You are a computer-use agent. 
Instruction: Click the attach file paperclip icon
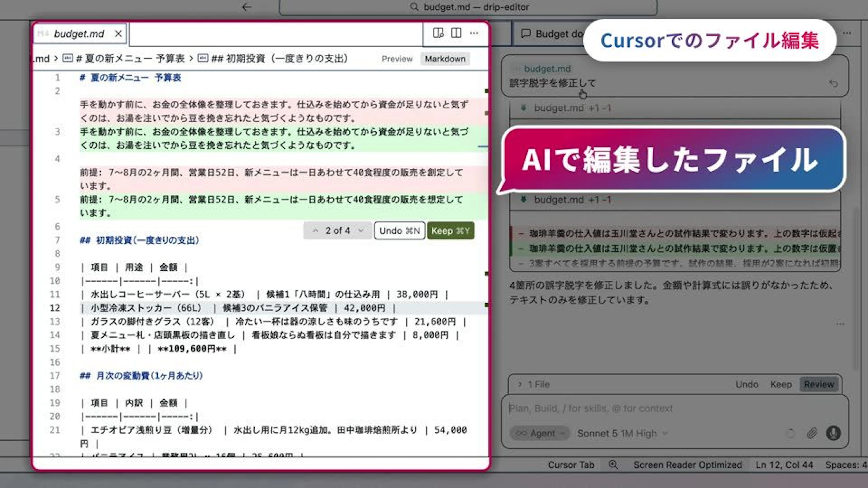tap(812, 433)
